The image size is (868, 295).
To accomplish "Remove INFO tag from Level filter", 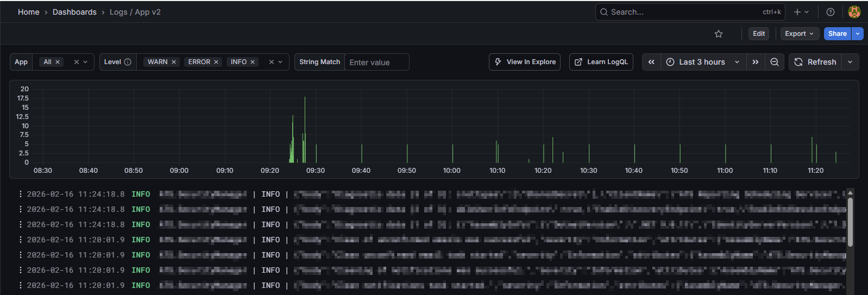I will 253,62.
